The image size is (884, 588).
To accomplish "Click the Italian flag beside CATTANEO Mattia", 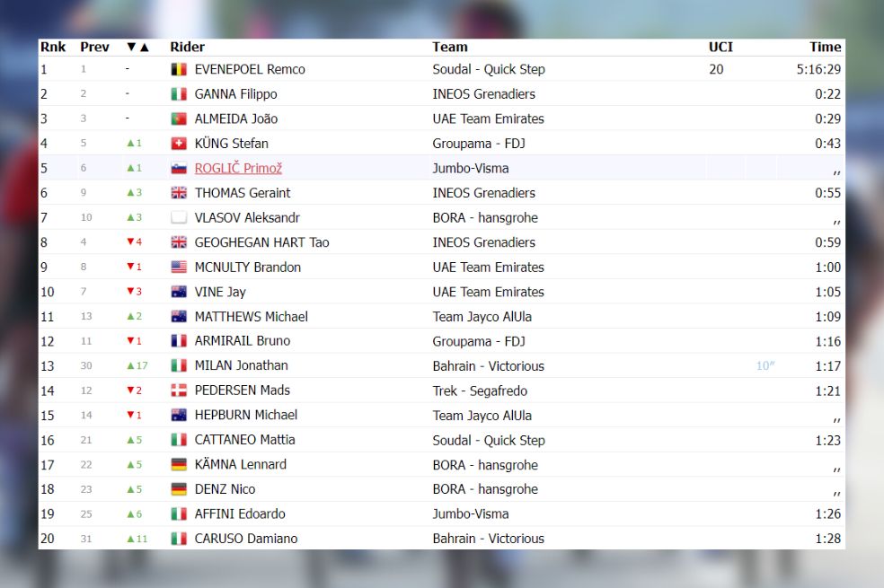I will click(179, 440).
